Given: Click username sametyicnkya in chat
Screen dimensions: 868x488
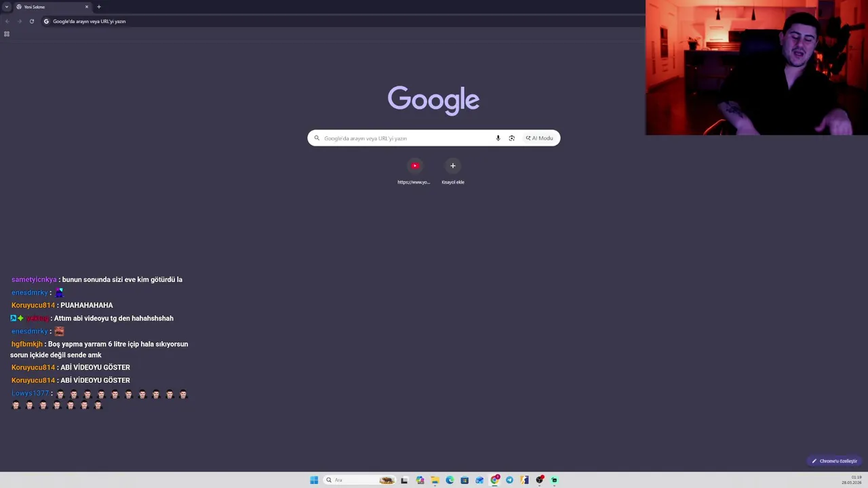Looking at the screenshot, I should tap(34, 279).
